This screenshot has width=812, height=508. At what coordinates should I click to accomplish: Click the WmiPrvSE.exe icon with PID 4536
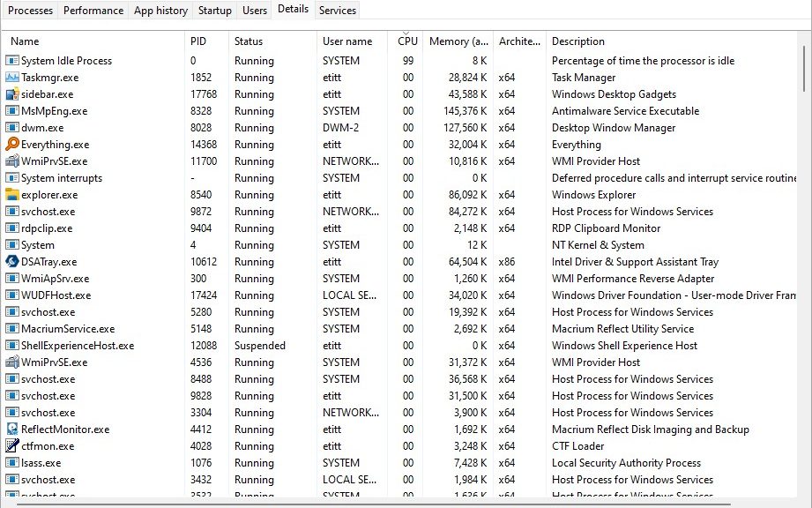pyautogui.click(x=12, y=362)
